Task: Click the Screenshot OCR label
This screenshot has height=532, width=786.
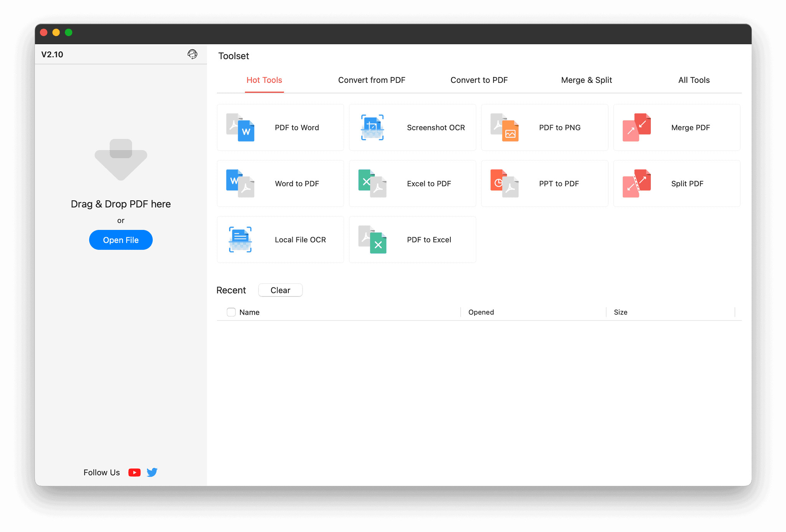Action: pos(436,127)
